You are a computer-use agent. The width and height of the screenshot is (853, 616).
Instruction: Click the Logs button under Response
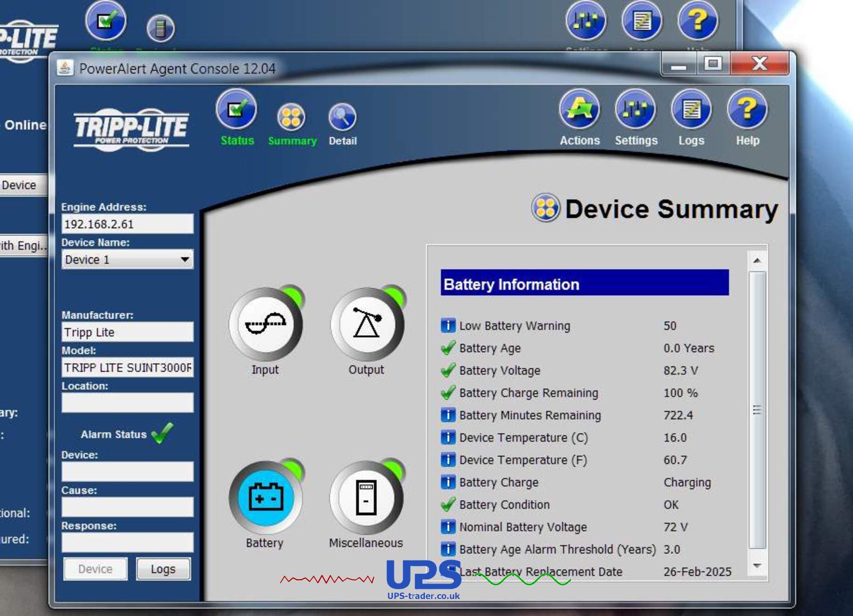[x=163, y=569]
